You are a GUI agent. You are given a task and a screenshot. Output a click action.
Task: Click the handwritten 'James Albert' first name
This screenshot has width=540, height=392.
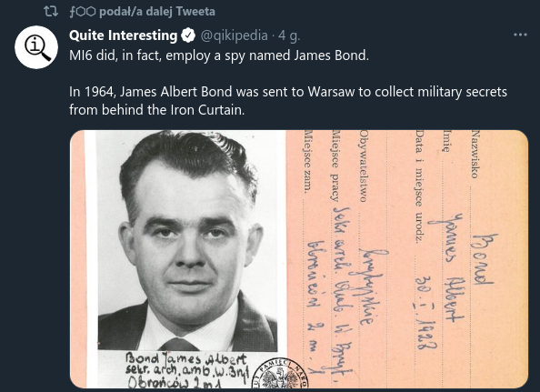[447, 267]
